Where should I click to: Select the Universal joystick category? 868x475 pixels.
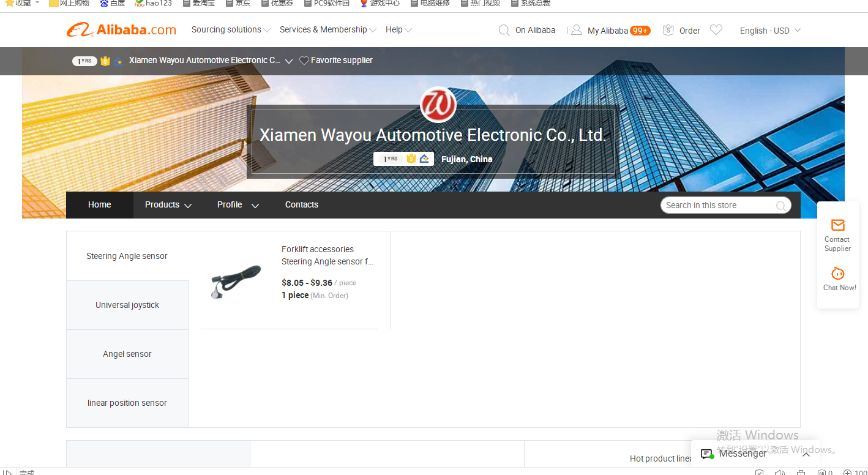[x=127, y=305]
